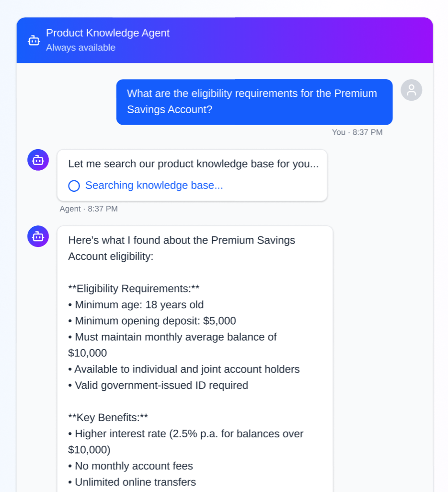Click the "Unlimited online transfers" bullet
This screenshot has height=492, width=448.
pyautogui.click(x=135, y=482)
